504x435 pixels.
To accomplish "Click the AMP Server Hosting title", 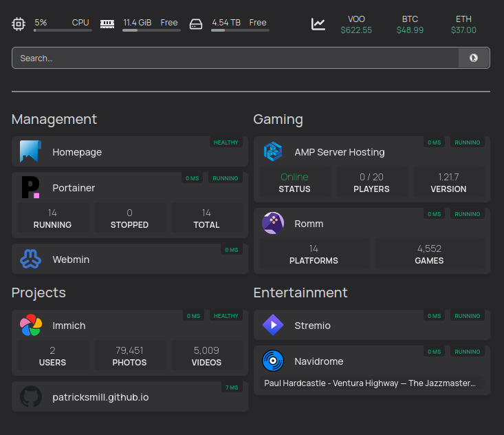I will [339, 152].
